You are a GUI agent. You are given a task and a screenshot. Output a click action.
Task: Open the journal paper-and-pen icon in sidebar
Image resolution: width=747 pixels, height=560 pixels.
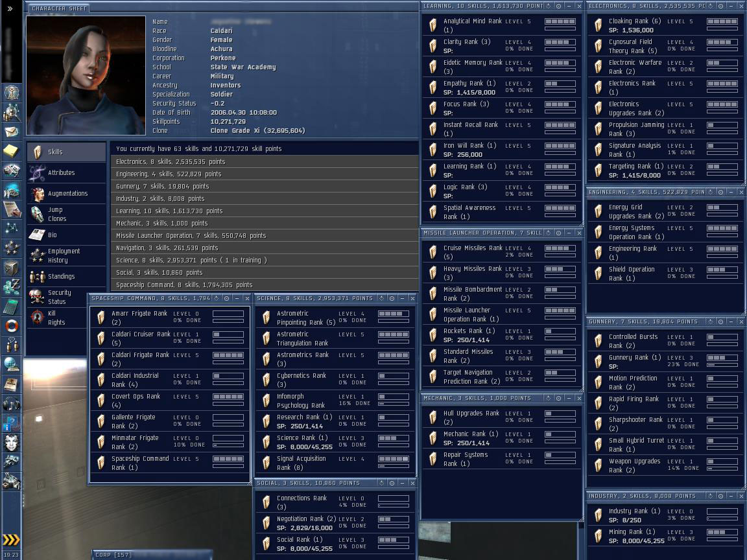tap(12, 209)
